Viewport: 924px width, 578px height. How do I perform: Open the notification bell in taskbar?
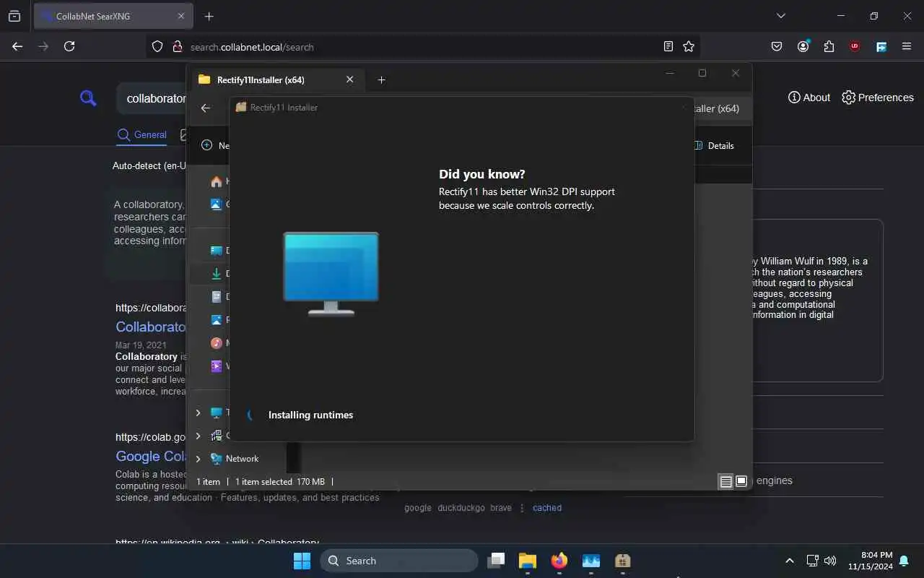pyautogui.click(x=904, y=561)
